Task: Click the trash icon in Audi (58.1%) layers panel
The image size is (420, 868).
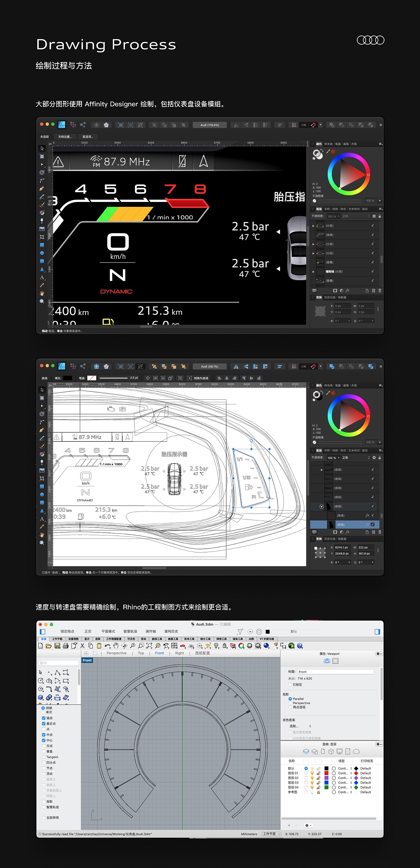Action: (x=380, y=532)
